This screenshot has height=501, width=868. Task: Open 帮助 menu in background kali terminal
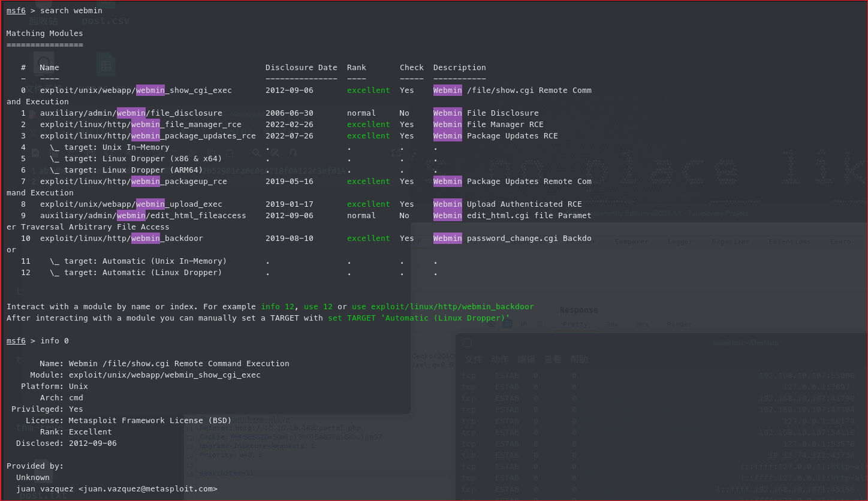click(x=579, y=360)
